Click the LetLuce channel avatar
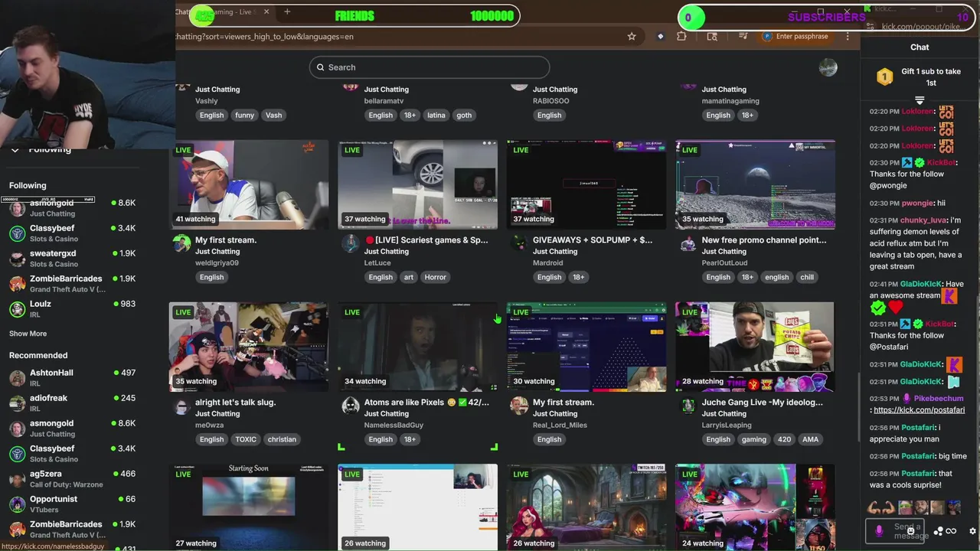 tap(351, 243)
